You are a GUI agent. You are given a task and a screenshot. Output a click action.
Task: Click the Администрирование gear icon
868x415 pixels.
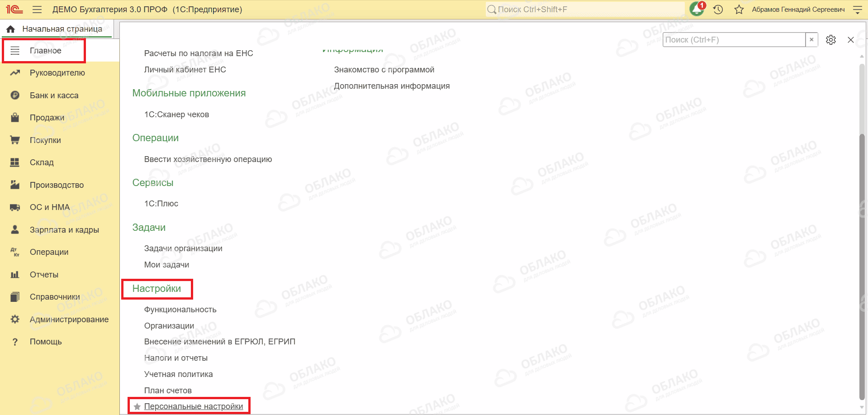[15, 320]
